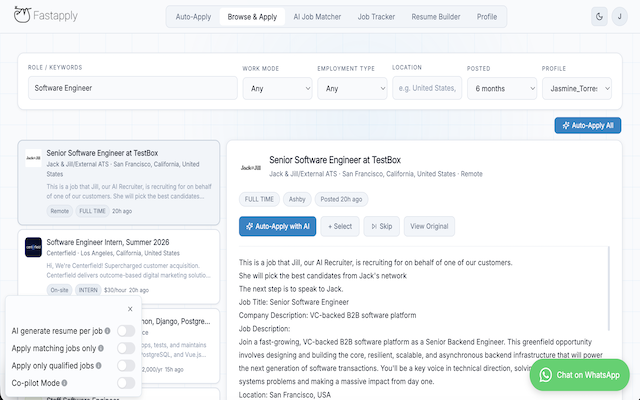
Task: Click Posted 20h ago tag
Action: 341,199
